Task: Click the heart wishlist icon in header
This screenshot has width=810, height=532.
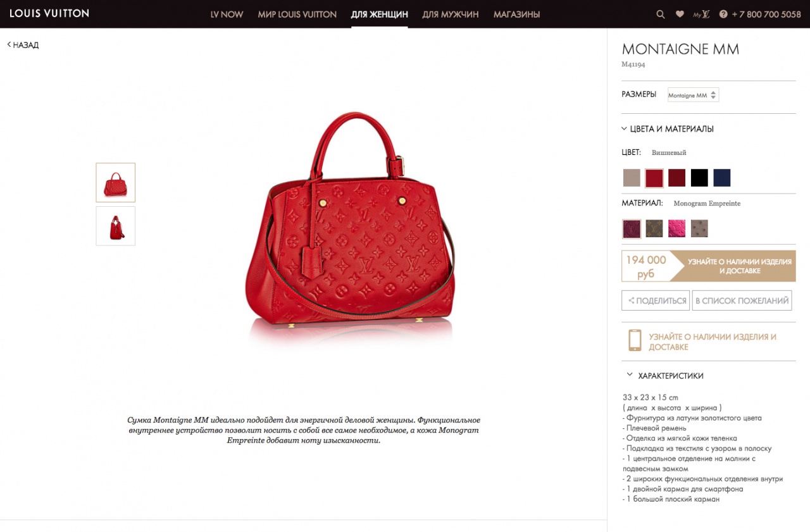Action: [x=680, y=14]
